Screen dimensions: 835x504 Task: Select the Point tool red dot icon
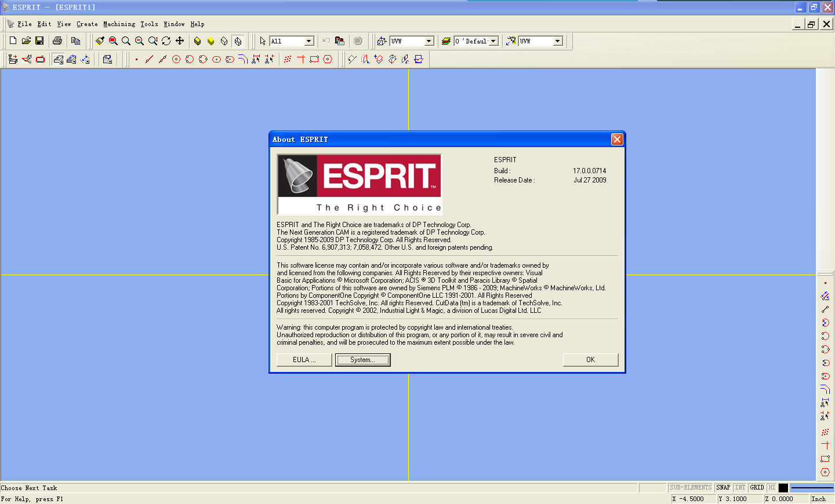(x=136, y=59)
